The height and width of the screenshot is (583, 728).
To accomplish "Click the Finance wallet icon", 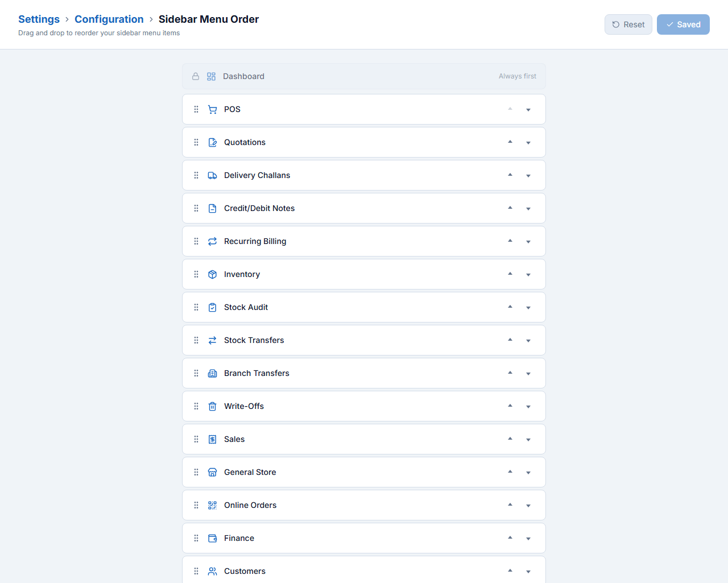I will 212,538.
